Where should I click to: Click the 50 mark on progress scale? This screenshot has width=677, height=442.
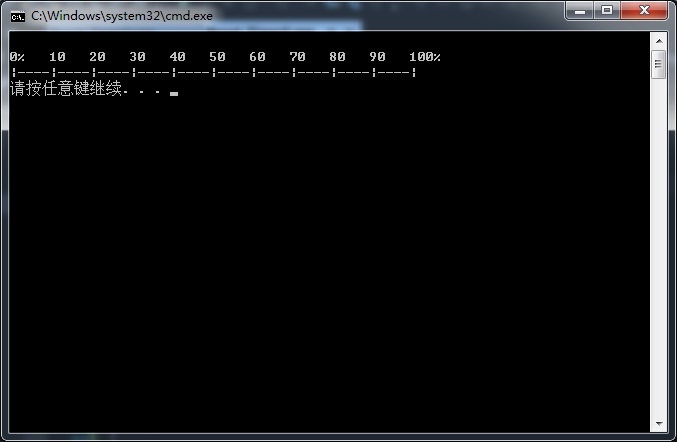tap(217, 57)
